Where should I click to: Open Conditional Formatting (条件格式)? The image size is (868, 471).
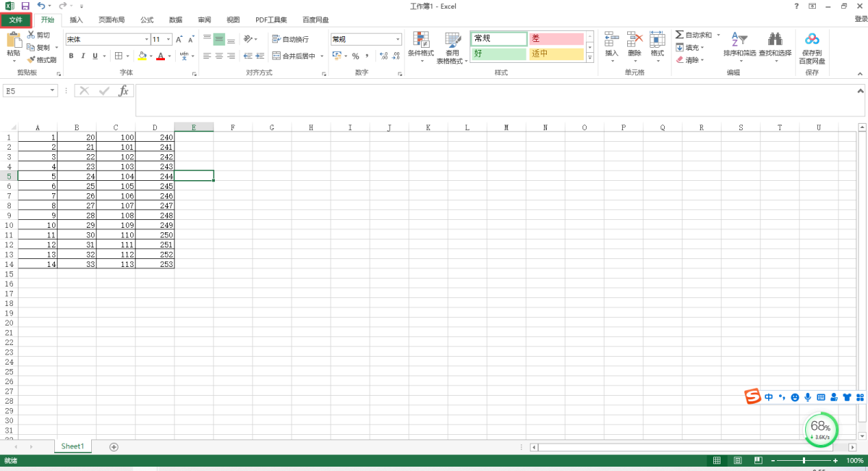(x=420, y=44)
